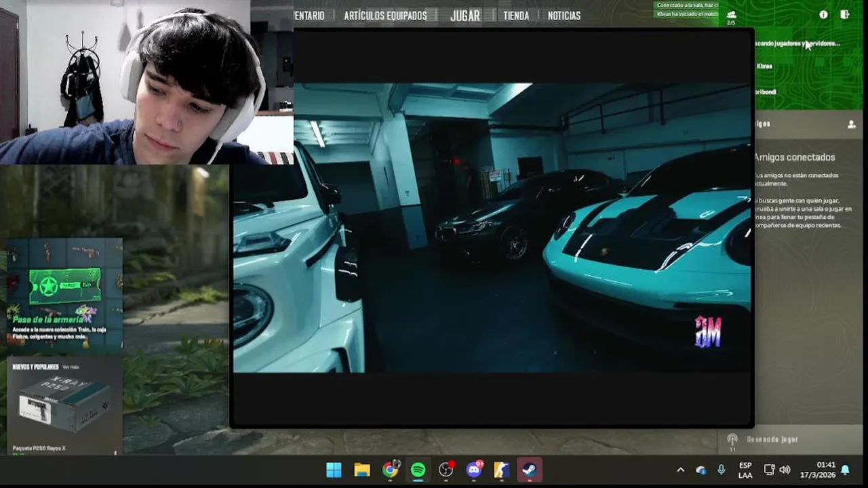
Task: Select player Kbraa in the lobby
Action: (764, 66)
